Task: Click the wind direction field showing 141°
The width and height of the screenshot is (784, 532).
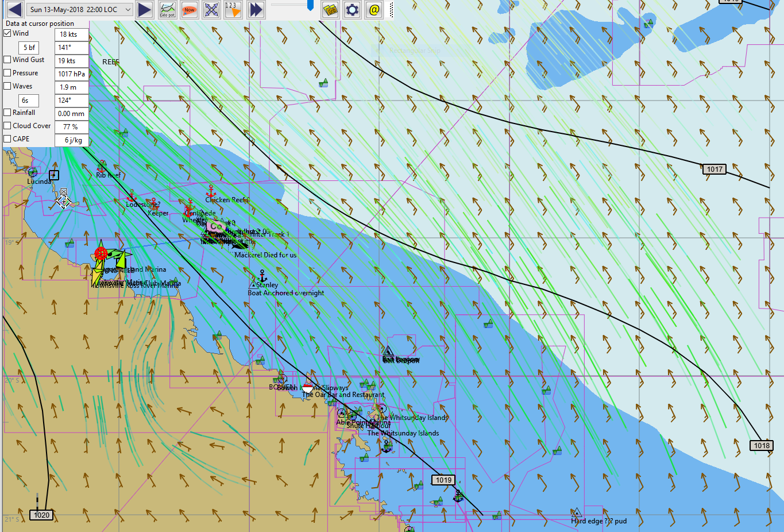Action: pos(72,48)
